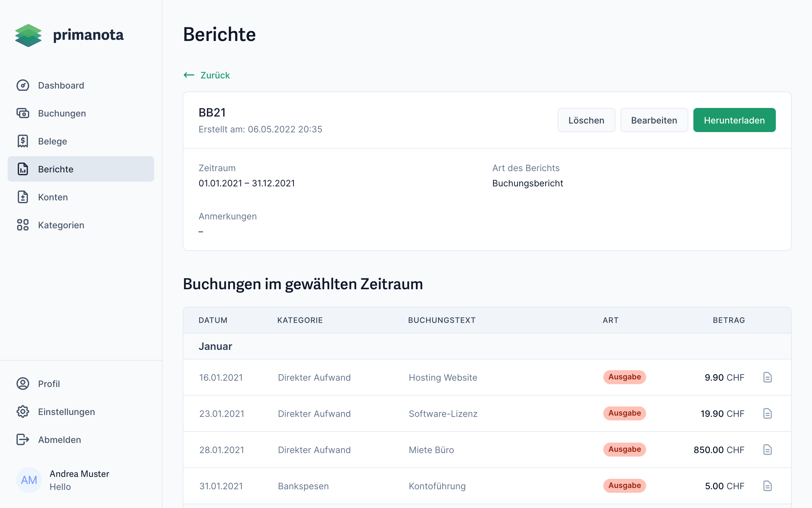Image resolution: width=812 pixels, height=508 pixels.
Task: Click the Löschen button
Action: click(586, 120)
